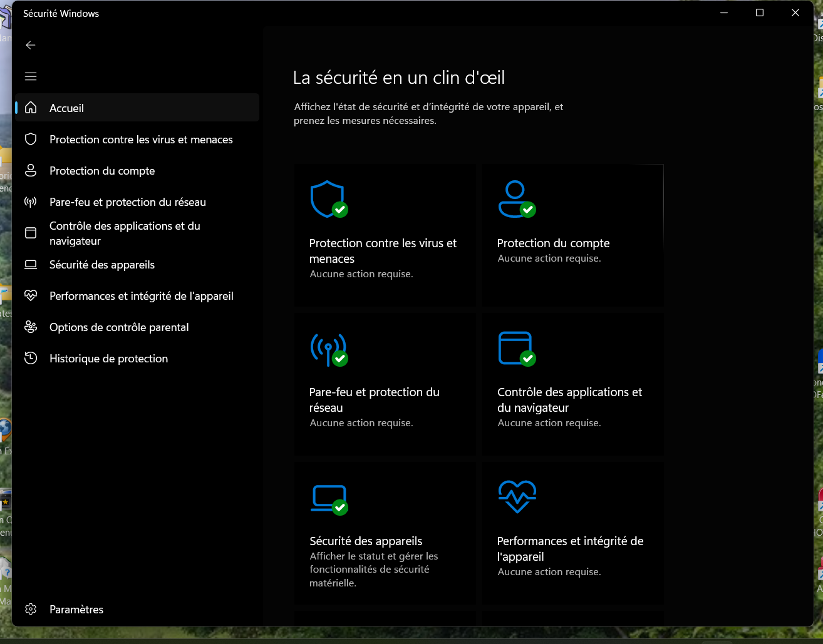Click the browser window icon on Contrôle des applications card
Viewport: 823px width, 644px height.
517,349
